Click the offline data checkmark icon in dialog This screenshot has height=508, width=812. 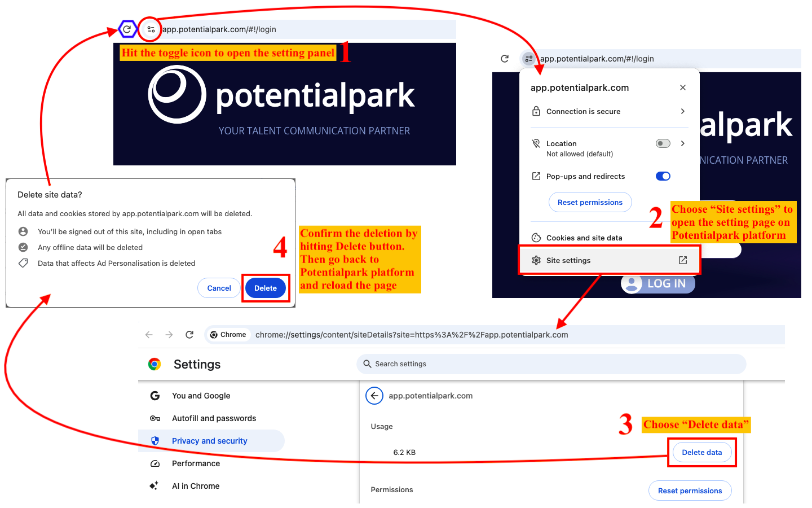tap(23, 247)
